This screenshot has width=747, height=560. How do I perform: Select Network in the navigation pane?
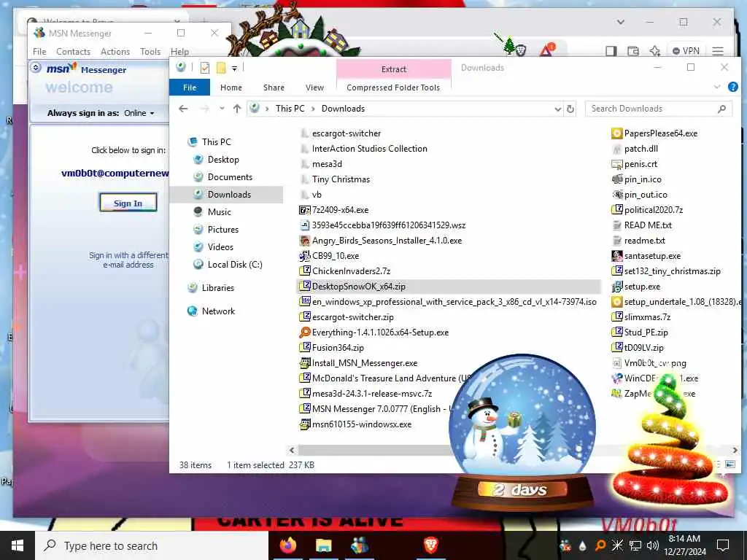[x=217, y=311]
